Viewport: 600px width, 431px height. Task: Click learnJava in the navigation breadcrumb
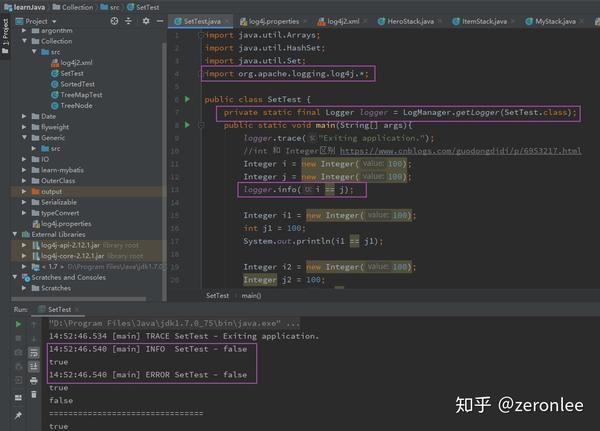[x=25, y=7]
